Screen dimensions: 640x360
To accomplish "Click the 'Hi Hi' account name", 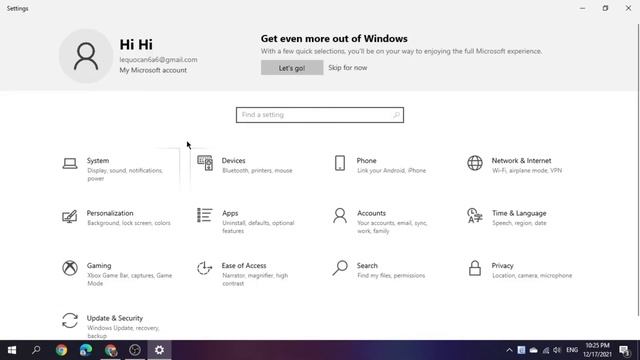I will (136, 44).
